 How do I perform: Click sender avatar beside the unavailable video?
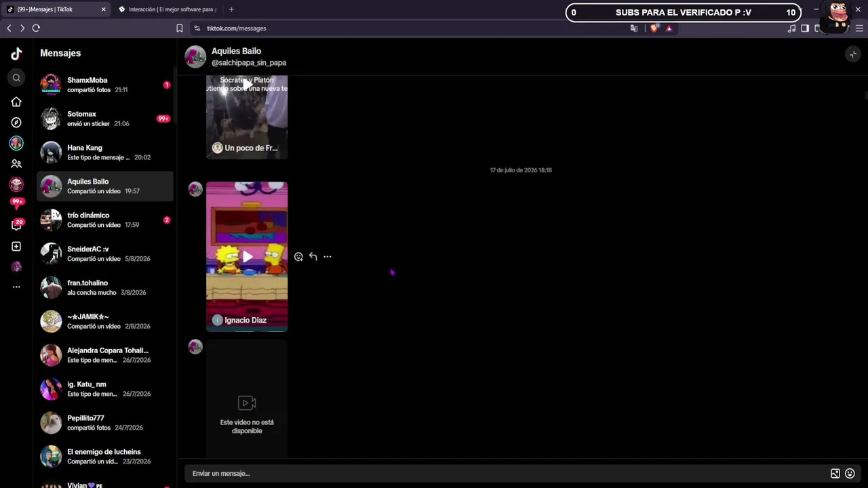click(195, 347)
